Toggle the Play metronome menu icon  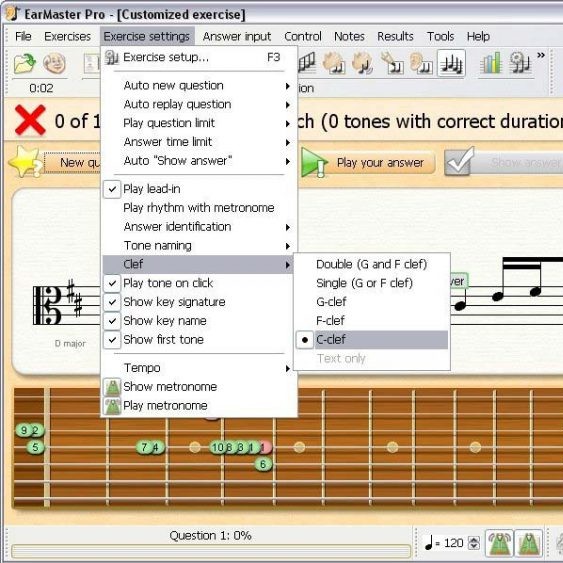tap(113, 406)
